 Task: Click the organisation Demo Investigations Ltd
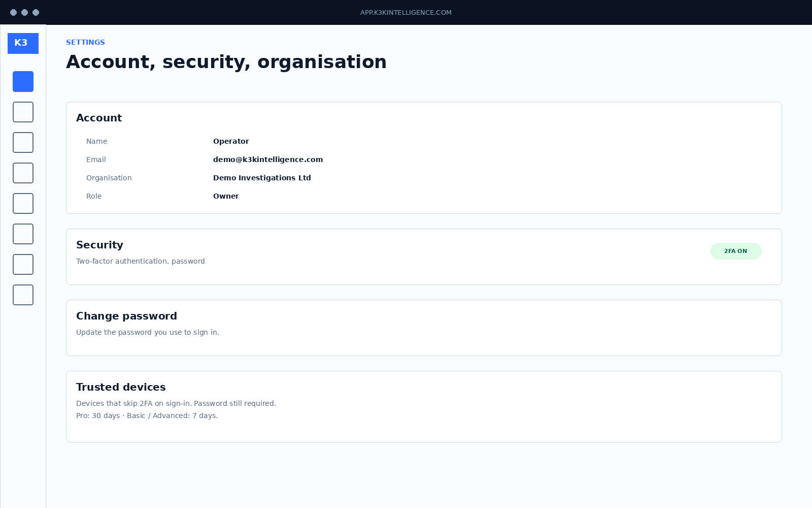tap(262, 178)
